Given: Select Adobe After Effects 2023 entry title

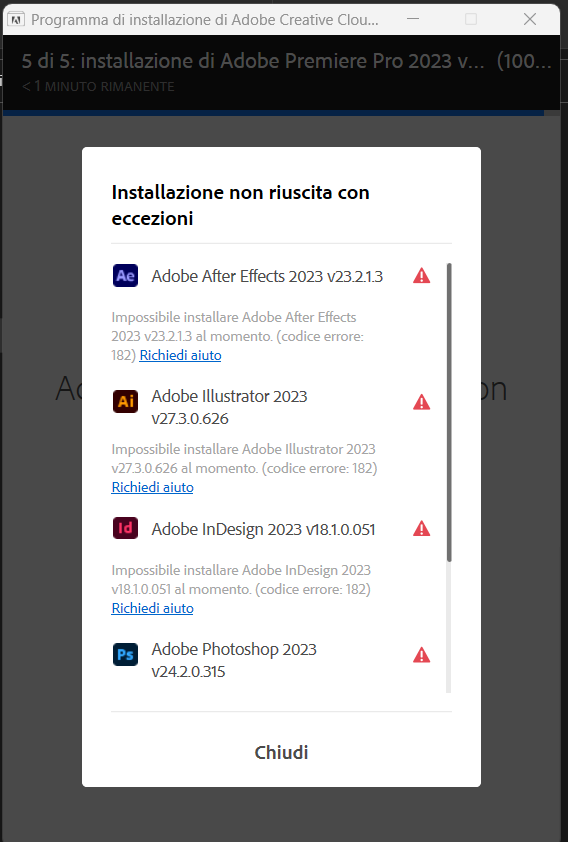Looking at the screenshot, I should (x=267, y=276).
